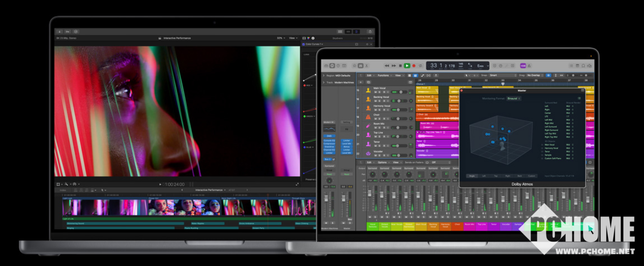The width and height of the screenshot is (644, 266).
Task: Adjust the Main Vocal track volume slider
Action: [x=402, y=92]
